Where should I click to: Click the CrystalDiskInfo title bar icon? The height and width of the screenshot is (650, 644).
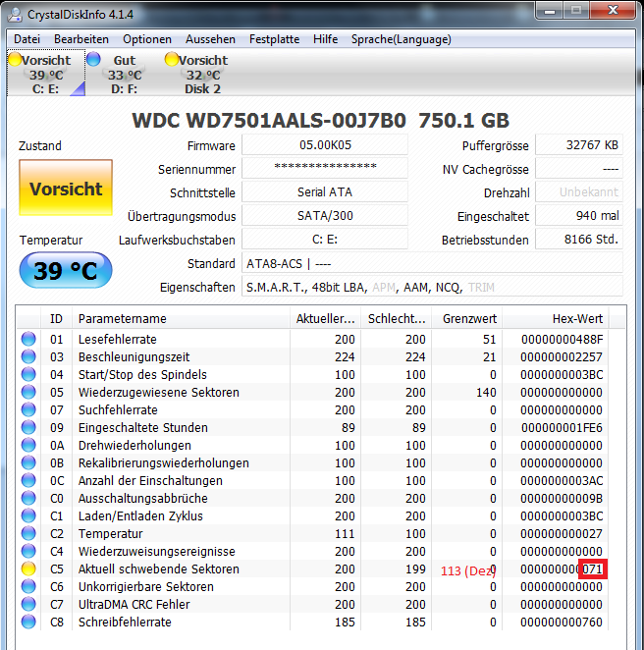point(16,15)
